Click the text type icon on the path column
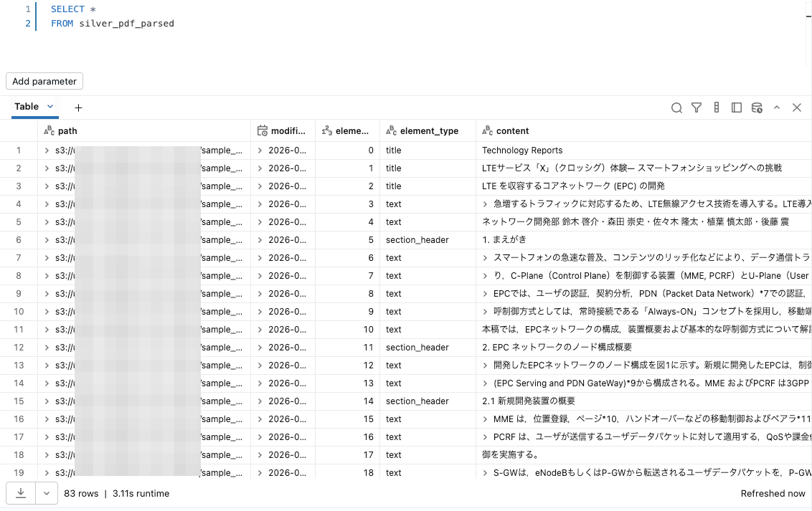This screenshot has height=511, width=812. tap(50, 130)
